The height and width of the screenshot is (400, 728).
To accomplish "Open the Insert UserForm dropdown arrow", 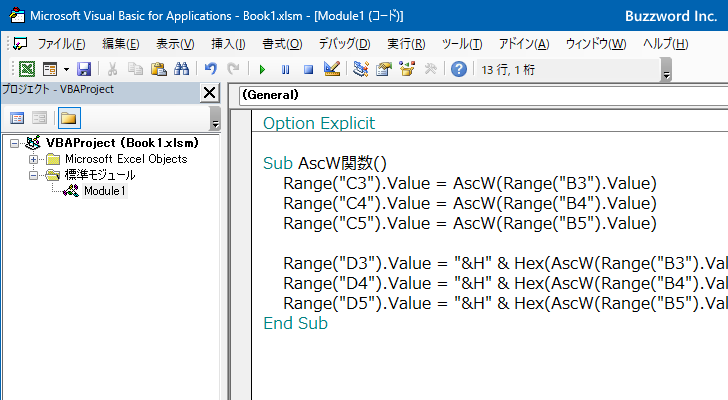I will [66, 69].
